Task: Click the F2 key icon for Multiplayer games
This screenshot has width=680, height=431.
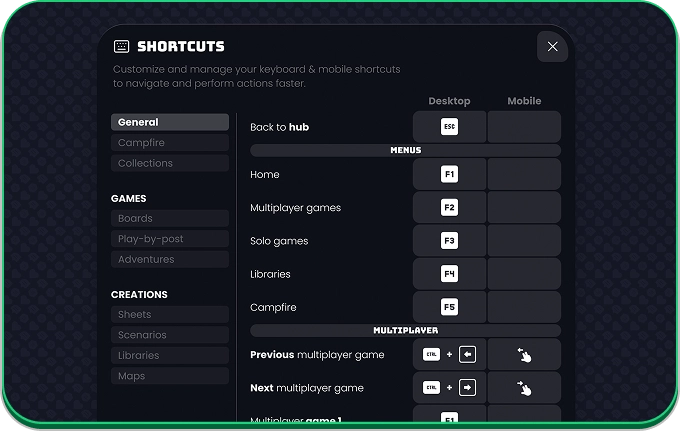Action: click(449, 208)
